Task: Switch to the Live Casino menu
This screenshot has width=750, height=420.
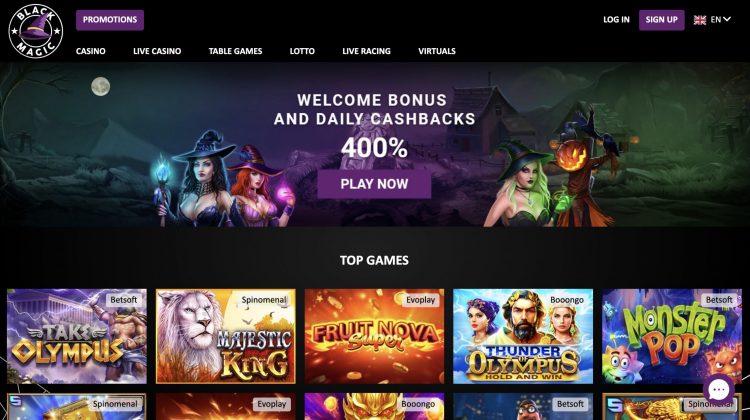Action: 157,51
